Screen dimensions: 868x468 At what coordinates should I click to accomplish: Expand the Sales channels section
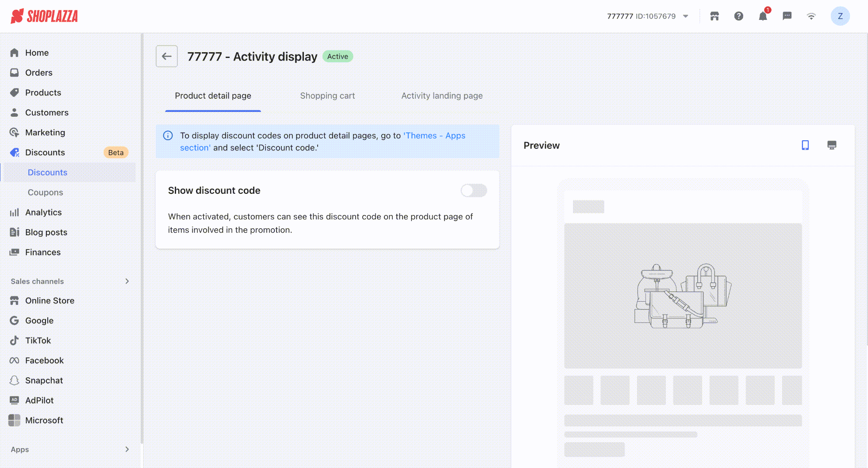(127, 281)
